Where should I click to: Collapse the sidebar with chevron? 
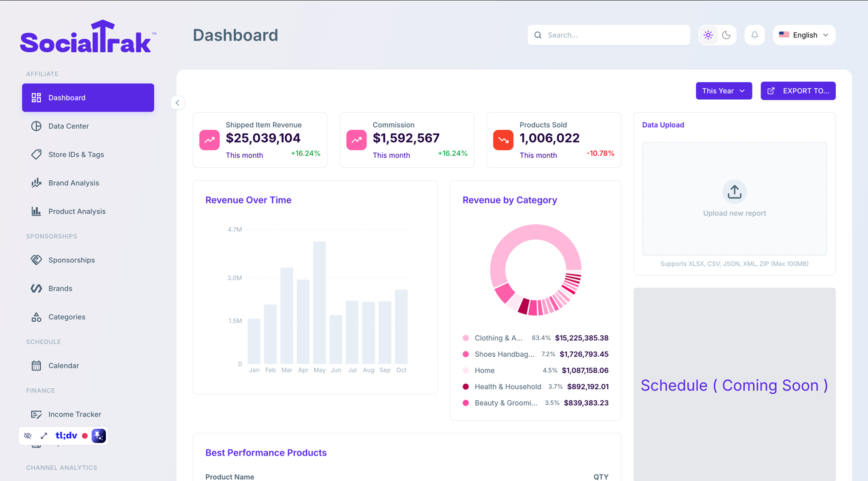(x=178, y=103)
